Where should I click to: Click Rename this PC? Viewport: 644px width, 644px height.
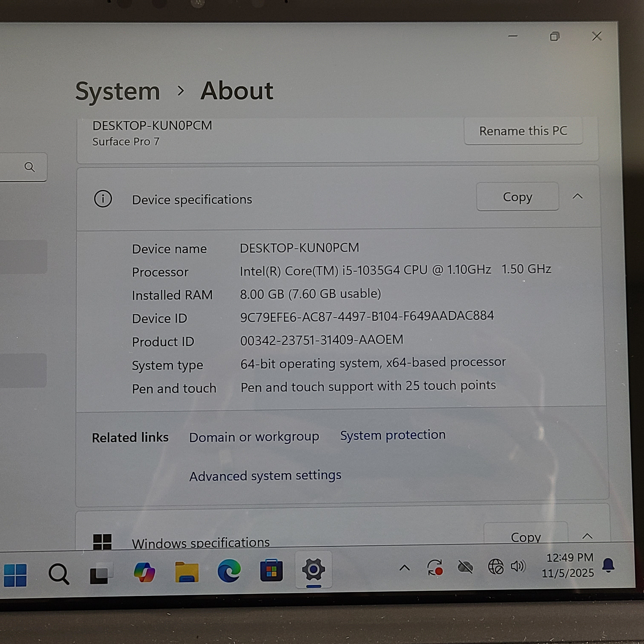(523, 131)
